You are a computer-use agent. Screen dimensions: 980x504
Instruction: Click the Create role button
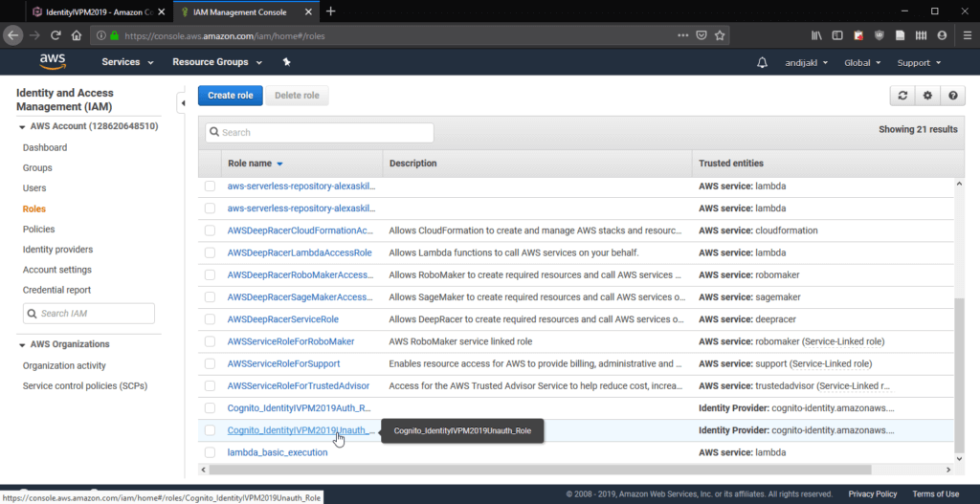tap(231, 96)
